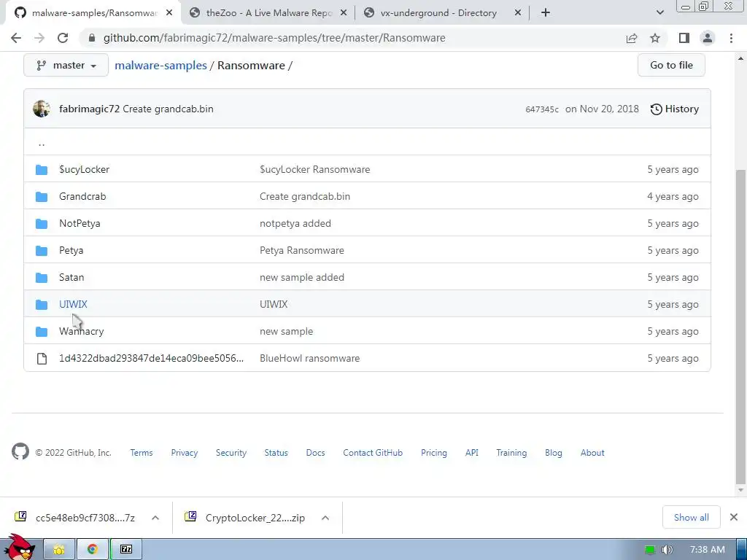Open the Chrome profile avatar icon

pos(708,38)
